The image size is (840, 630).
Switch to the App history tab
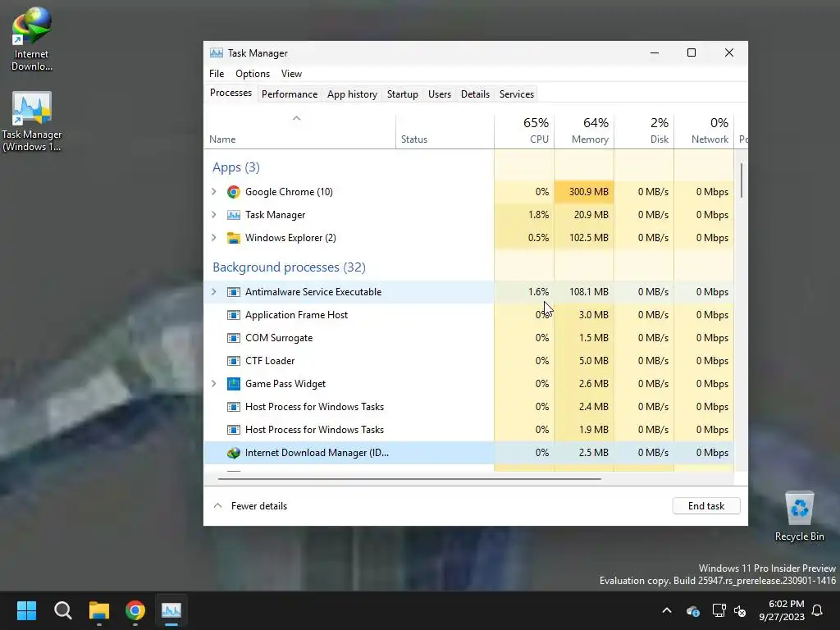352,94
